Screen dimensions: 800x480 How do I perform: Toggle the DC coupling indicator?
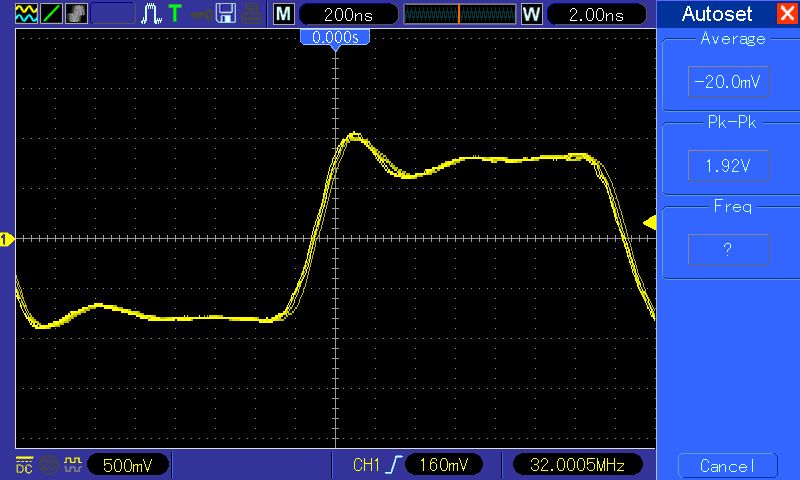coord(24,465)
